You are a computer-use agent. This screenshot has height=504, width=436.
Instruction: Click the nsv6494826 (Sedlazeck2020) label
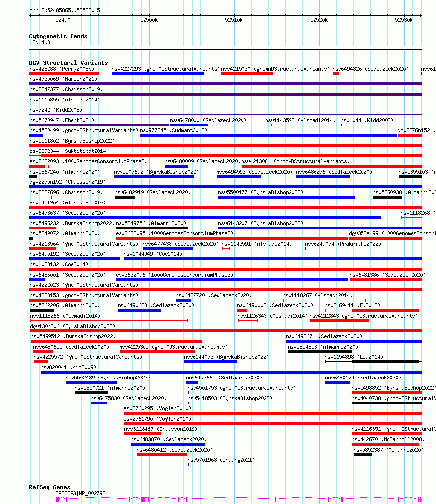point(370,69)
